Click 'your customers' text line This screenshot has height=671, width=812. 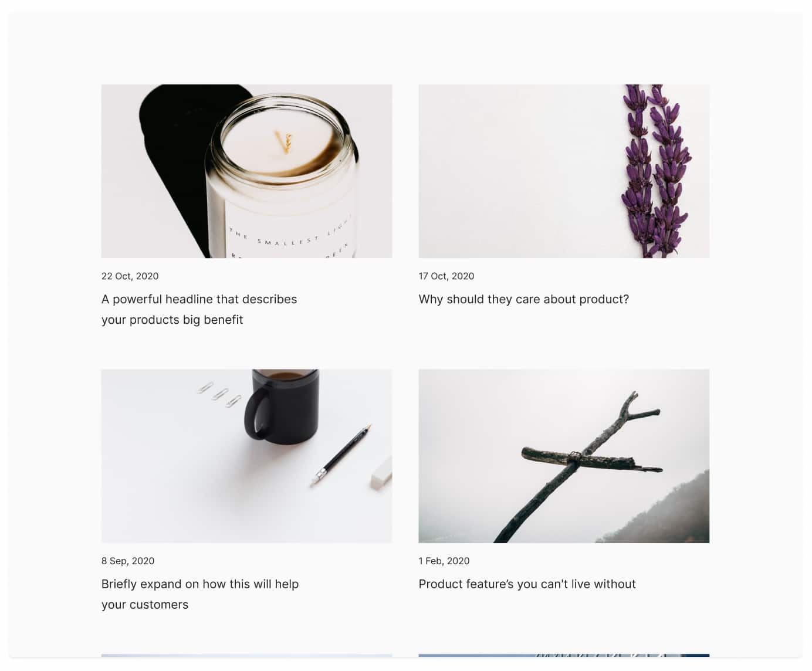145,605
